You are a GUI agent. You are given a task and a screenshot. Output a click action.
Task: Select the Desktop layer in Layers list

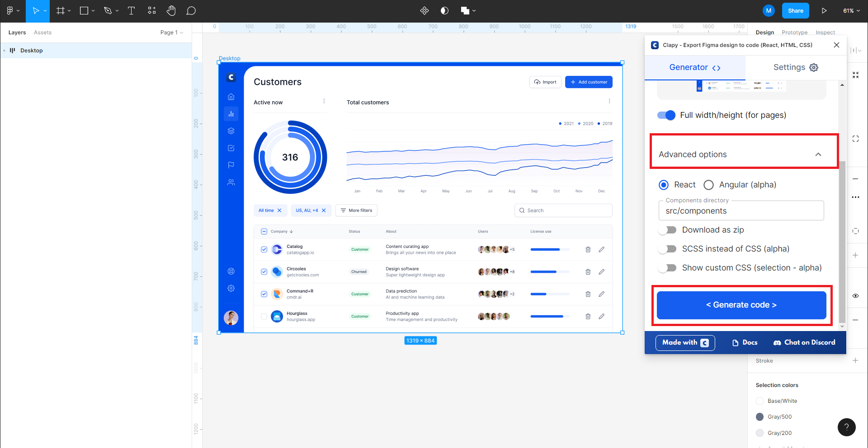coord(96,51)
